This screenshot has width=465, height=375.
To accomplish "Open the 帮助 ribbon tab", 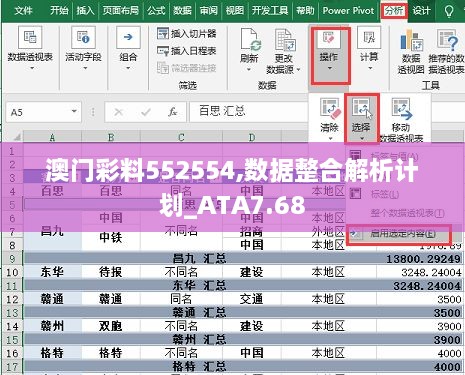I will click(x=305, y=11).
